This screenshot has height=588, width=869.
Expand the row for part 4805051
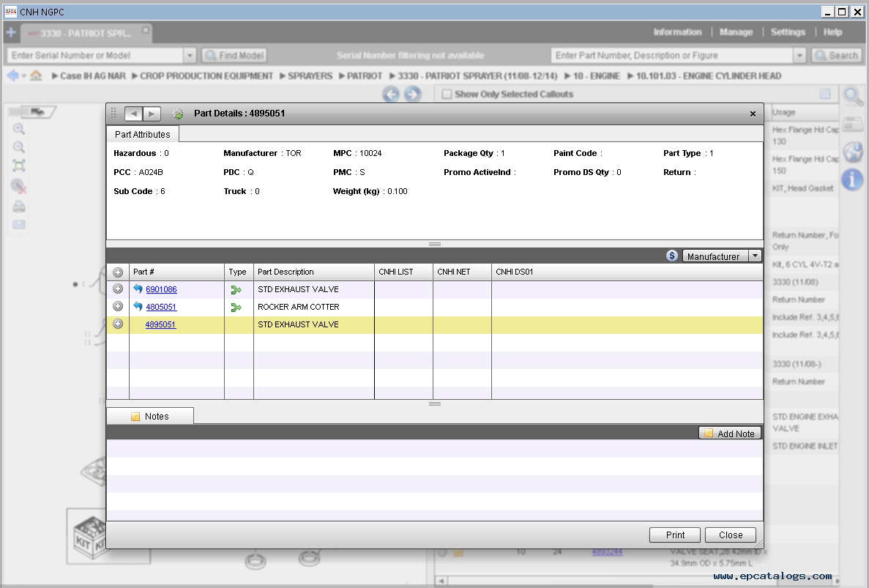118,307
